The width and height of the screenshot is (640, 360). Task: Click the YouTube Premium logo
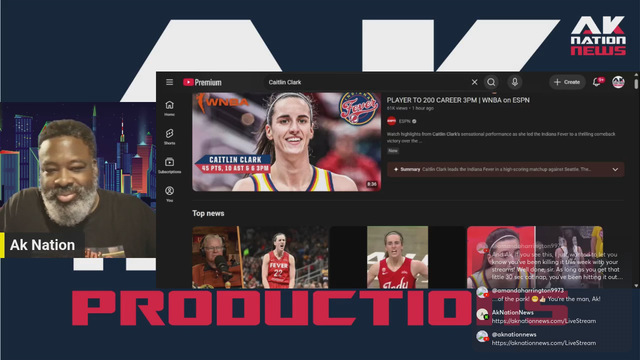tap(202, 82)
